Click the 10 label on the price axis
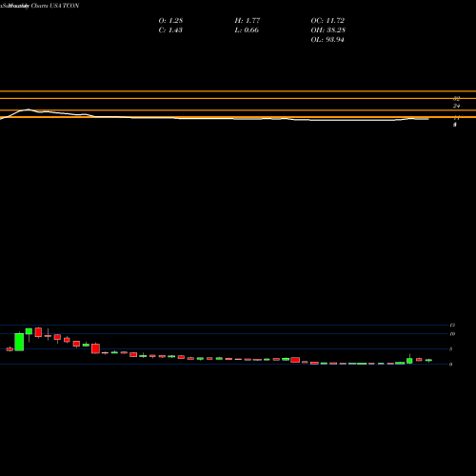Viewport: 476px width, 476px height. 452,334
